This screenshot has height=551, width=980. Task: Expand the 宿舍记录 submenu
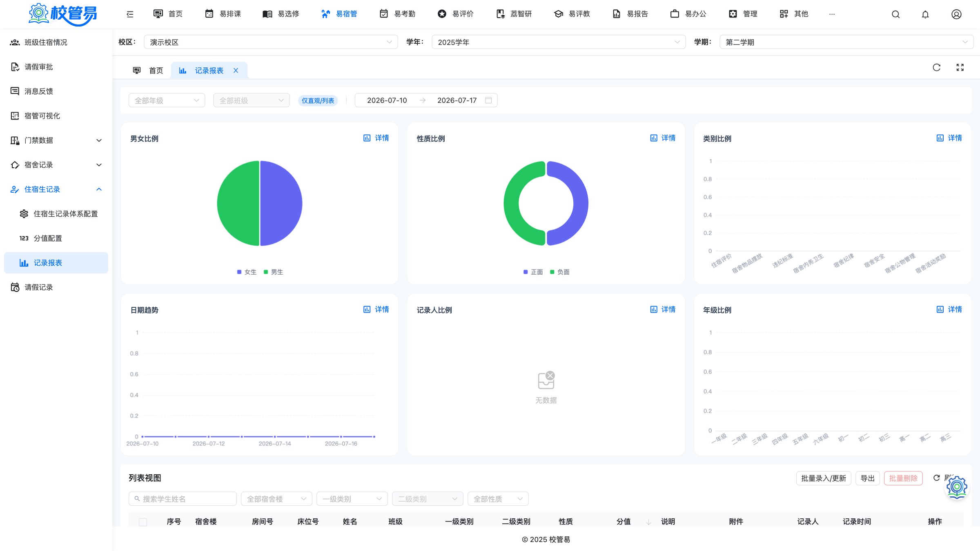pyautogui.click(x=56, y=165)
